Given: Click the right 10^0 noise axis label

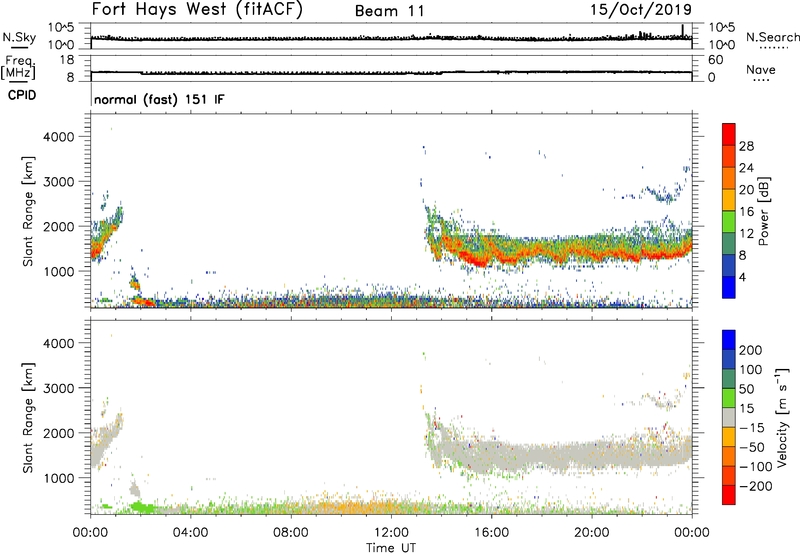Looking at the screenshot, I should (721, 45).
